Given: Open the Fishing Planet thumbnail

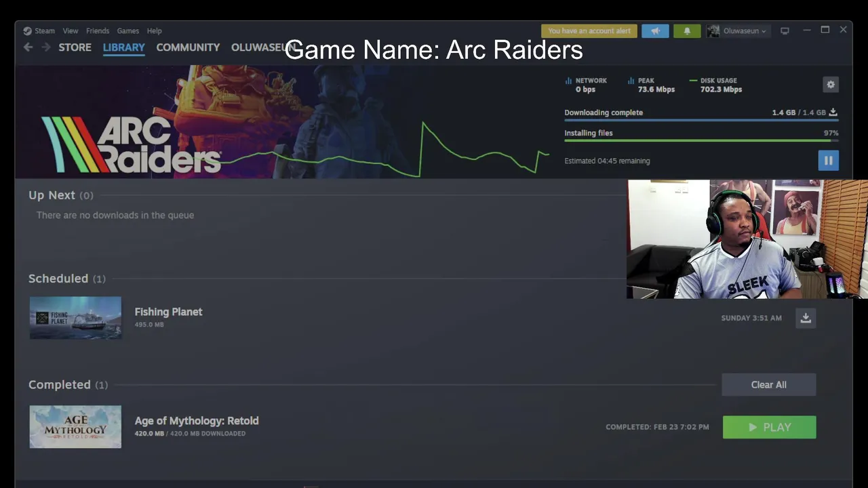Looking at the screenshot, I should click(75, 318).
